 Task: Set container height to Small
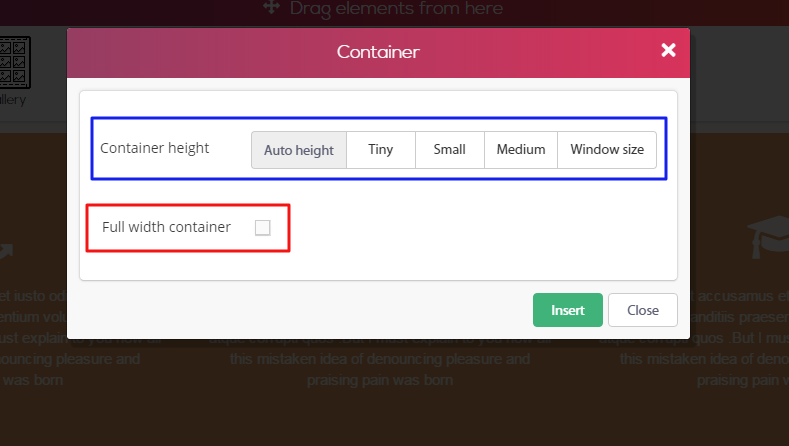point(450,150)
